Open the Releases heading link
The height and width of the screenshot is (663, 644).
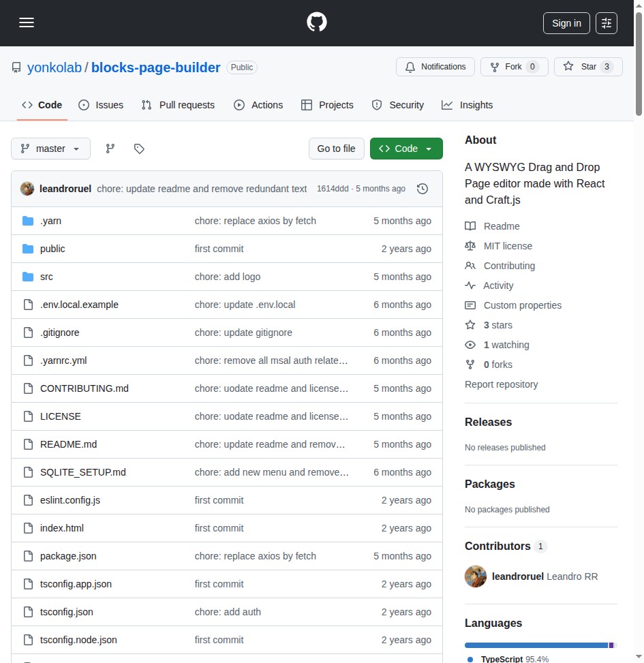click(x=488, y=422)
